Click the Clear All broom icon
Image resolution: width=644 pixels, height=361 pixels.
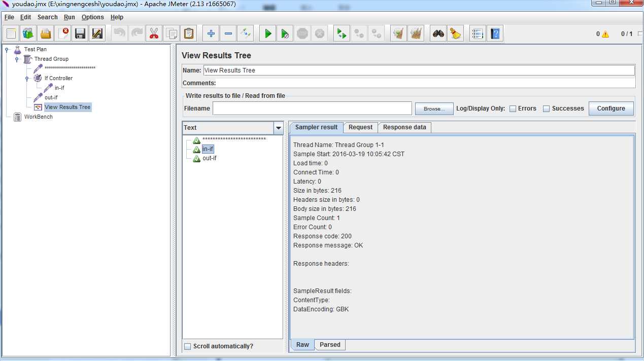tap(416, 34)
